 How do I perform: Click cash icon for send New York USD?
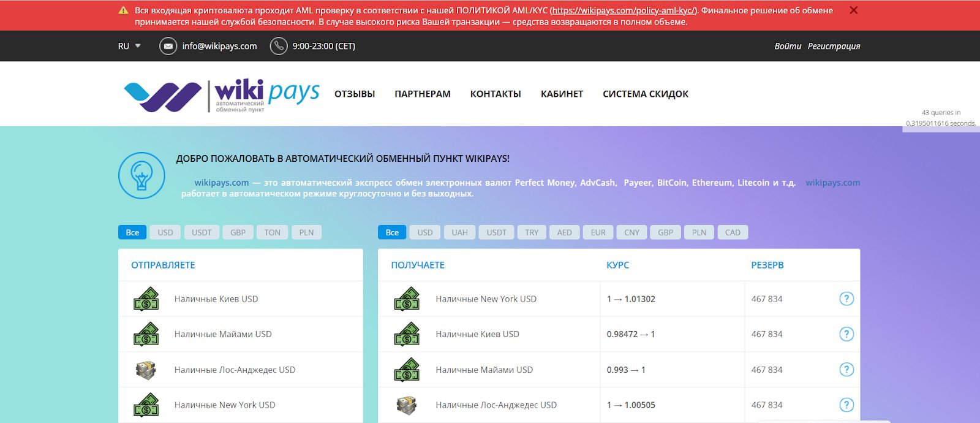[x=146, y=405]
